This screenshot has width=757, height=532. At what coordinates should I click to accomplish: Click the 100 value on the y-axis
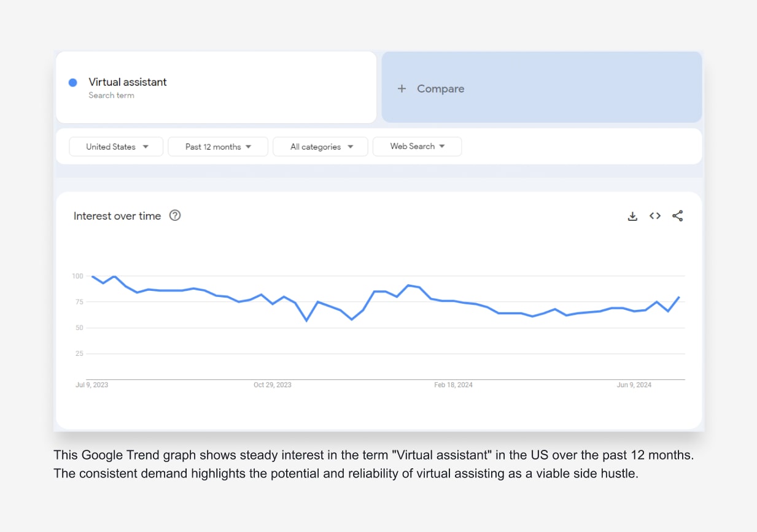click(77, 276)
